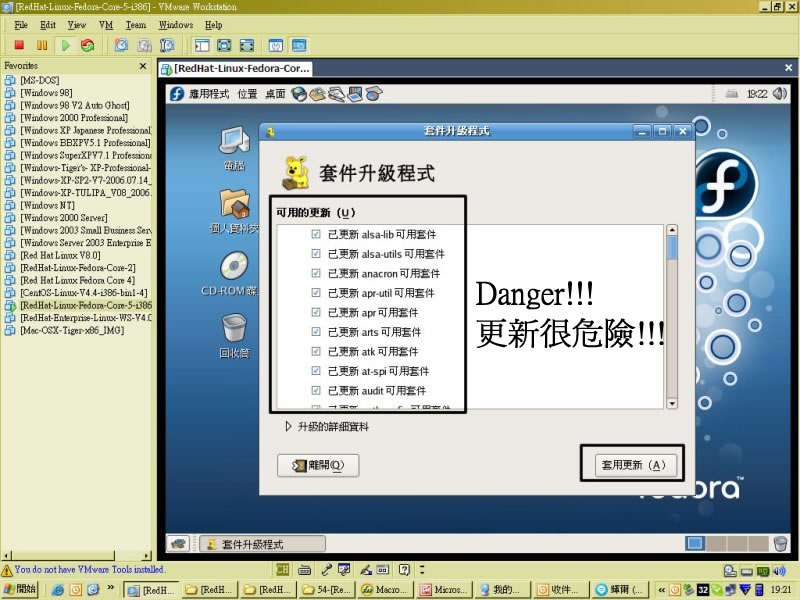Click the 套件升級程式 task button in Fedora panel
Image resolution: width=800 pixels, height=600 pixels.
[262, 544]
